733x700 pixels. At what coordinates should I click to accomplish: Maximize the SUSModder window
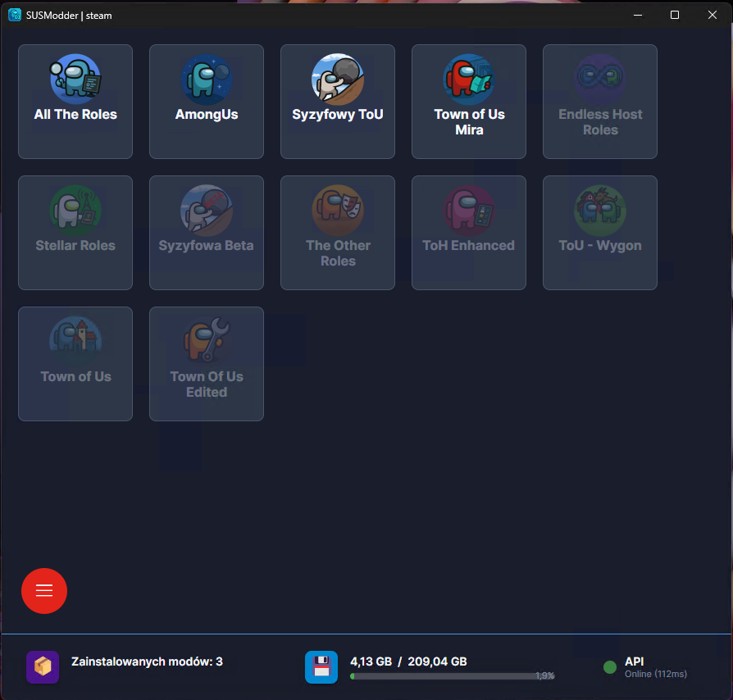pyautogui.click(x=675, y=15)
